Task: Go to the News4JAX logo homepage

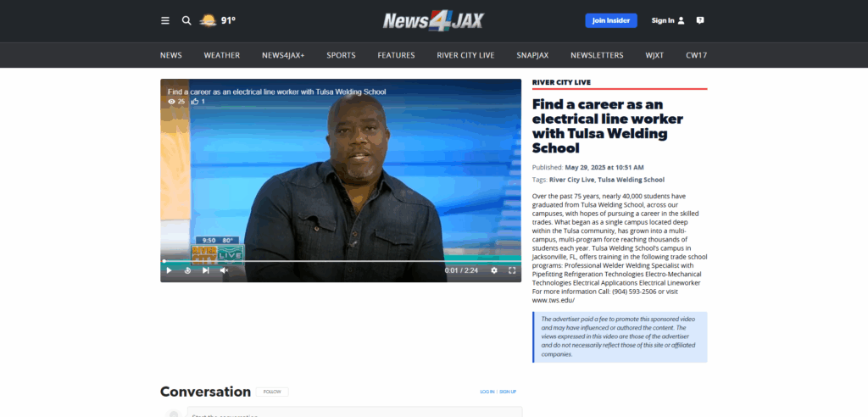Action: click(433, 21)
